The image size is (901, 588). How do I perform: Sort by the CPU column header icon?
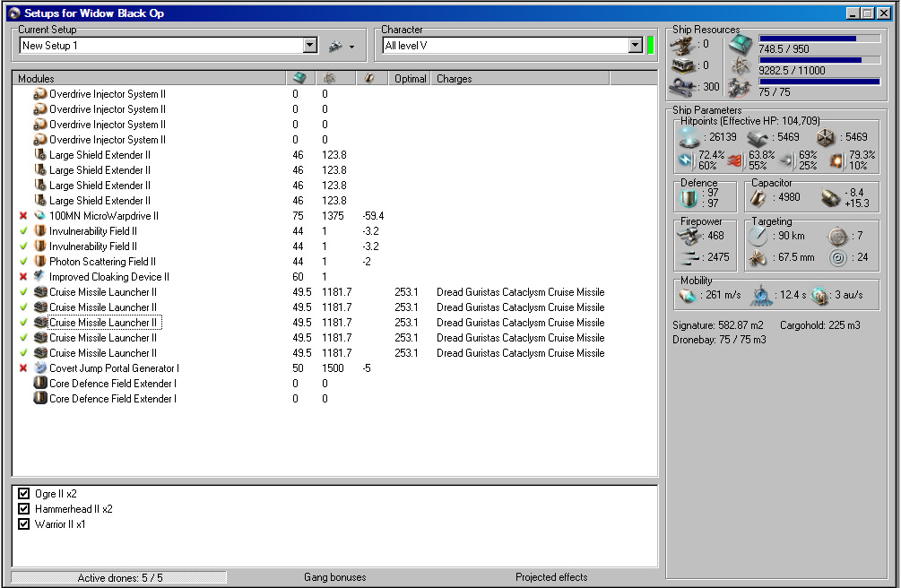pos(300,78)
